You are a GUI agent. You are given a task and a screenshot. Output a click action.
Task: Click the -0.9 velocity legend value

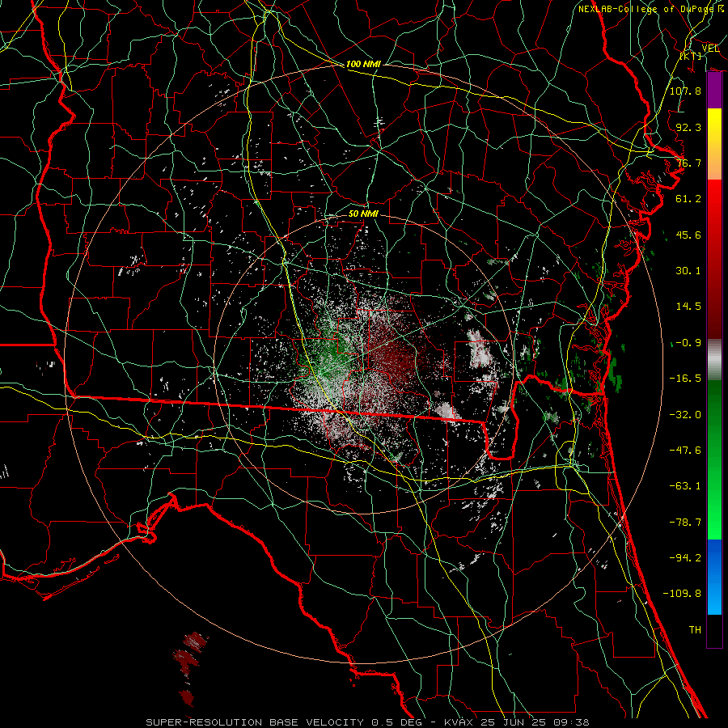coord(688,343)
